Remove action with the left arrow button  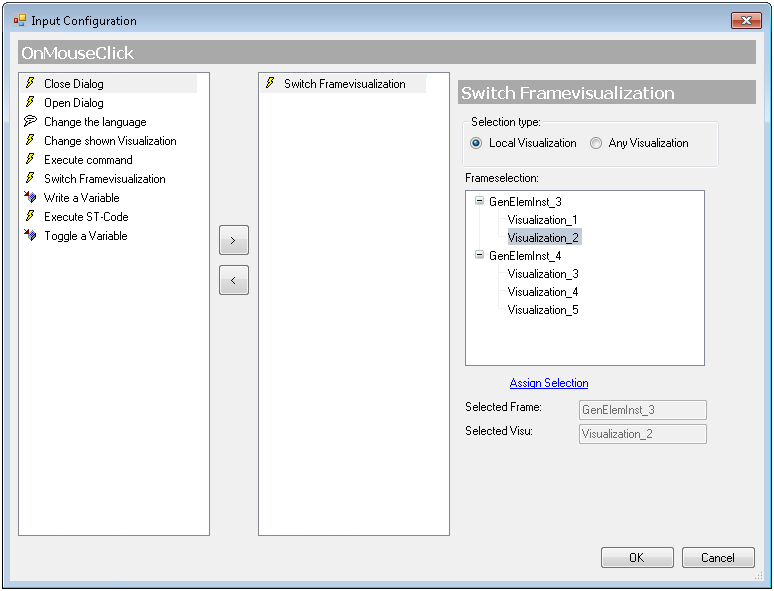pos(233,280)
